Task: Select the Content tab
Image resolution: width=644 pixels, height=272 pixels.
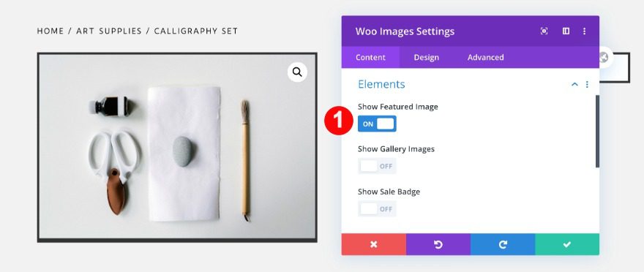Action: pos(370,58)
